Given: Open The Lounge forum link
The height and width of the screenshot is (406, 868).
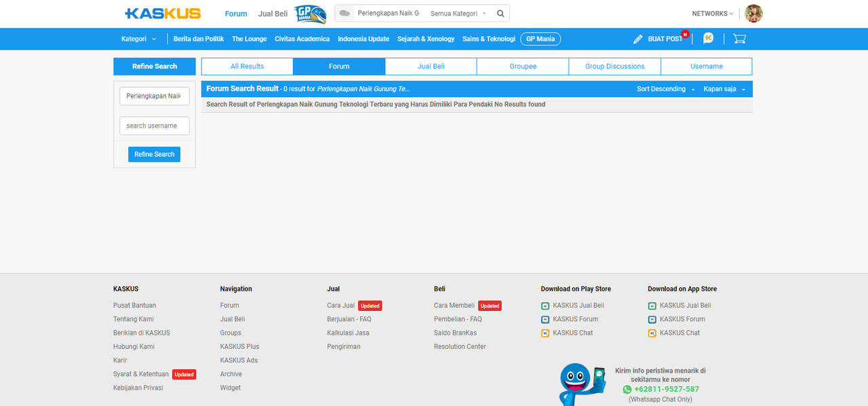Looking at the screenshot, I should pos(249,39).
